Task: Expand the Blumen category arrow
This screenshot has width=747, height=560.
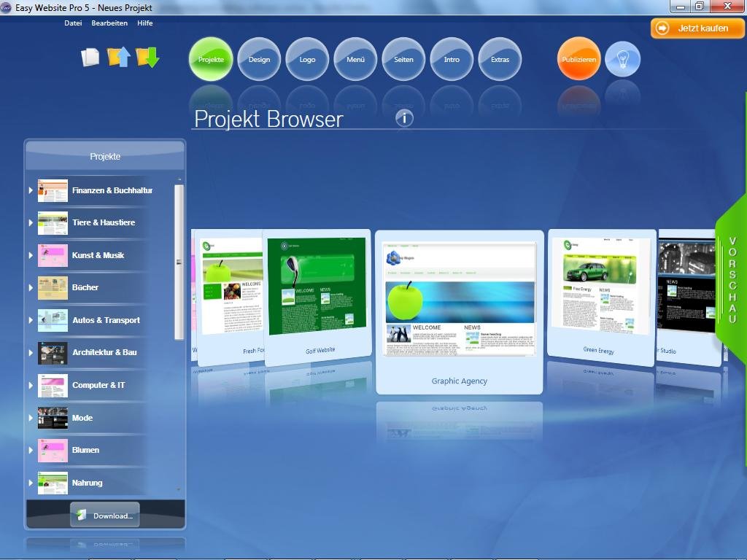Action: coord(31,450)
